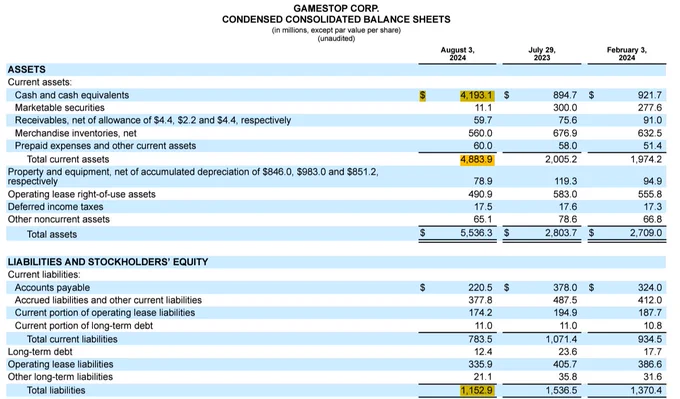The width and height of the screenshot is (680, 399).
Task: Select the Marketable securities row label
Action: tap(59, 108)
